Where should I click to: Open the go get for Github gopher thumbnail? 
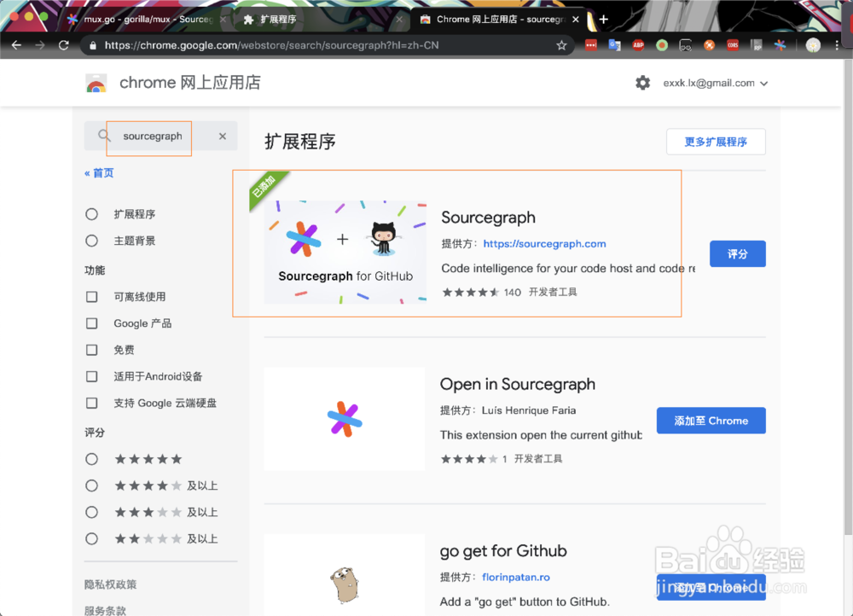tap(345, 575)
